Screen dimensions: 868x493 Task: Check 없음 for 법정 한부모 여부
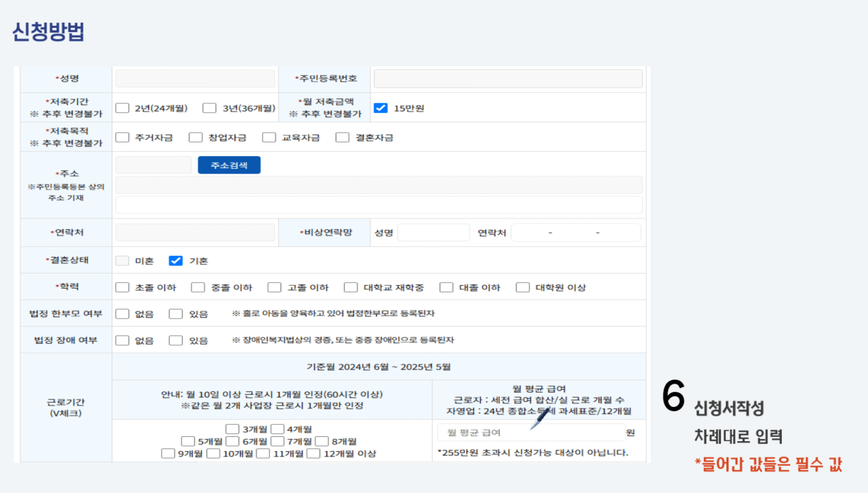pyautogui.click(x=123, y=312)
